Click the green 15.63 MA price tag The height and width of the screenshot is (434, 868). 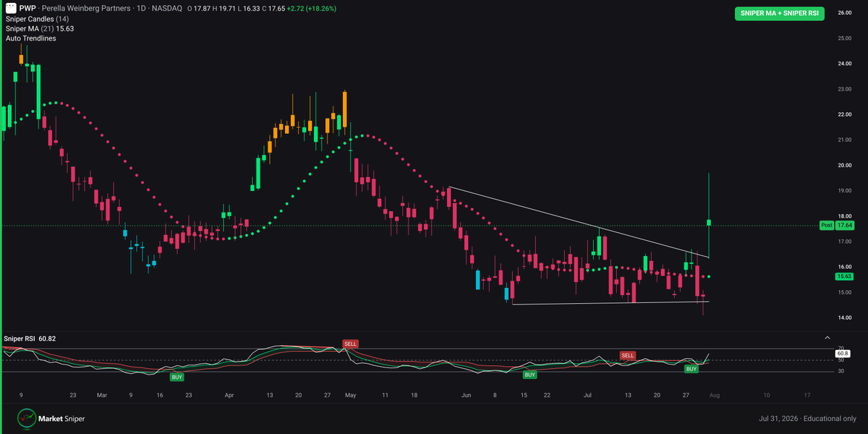[x=844, y=276]
